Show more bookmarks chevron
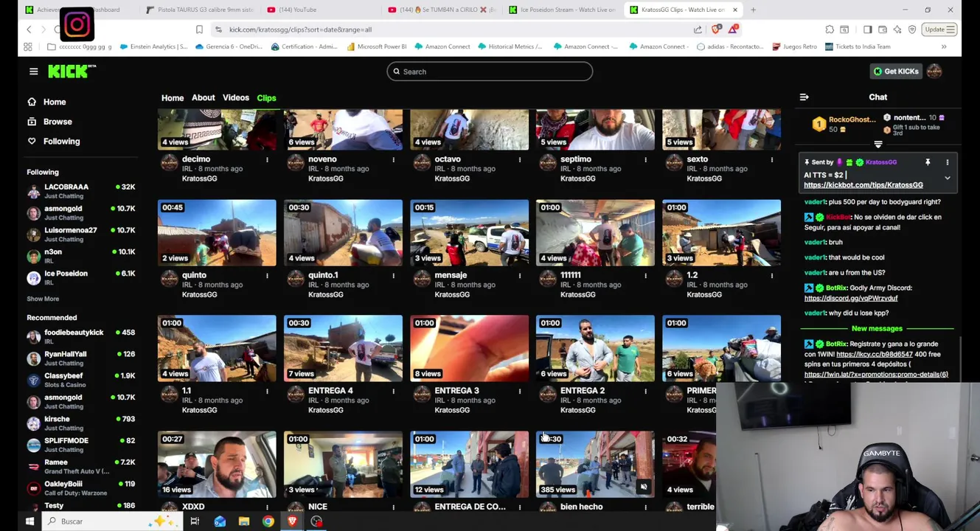The width and height of the screenshot is (980, 531). click(x=943, y=46)
